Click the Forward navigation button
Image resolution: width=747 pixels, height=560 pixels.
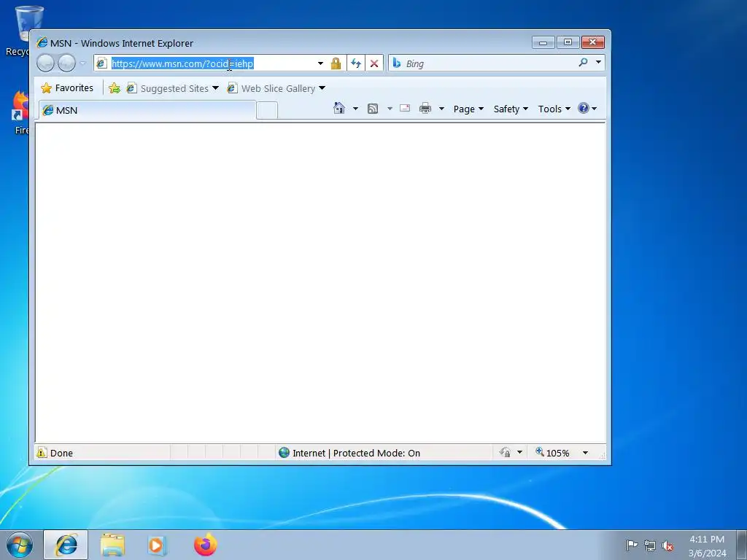66,63
